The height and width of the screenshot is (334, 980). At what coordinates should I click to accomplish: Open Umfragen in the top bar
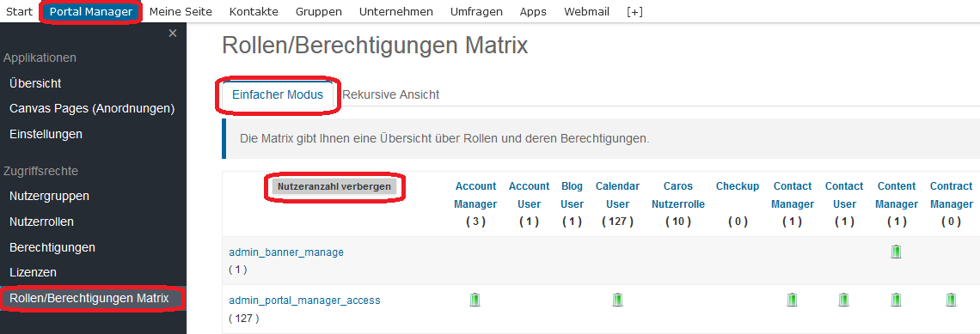476,11
